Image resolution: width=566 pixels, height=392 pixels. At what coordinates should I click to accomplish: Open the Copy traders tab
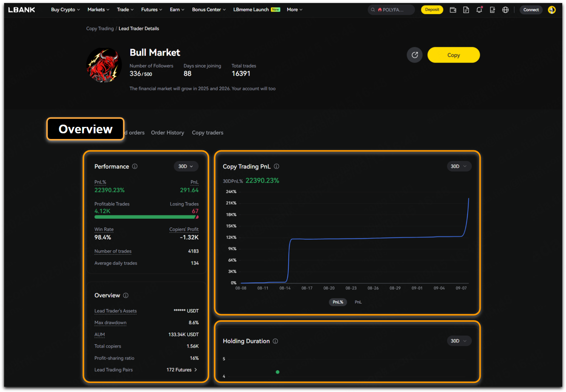tap(207, 133)
